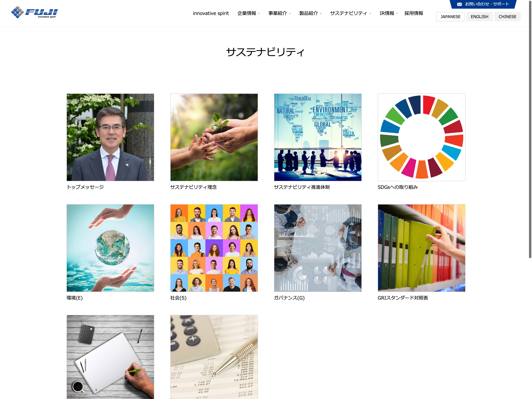Expand the 事業紹介 dropdown menu

279,13
